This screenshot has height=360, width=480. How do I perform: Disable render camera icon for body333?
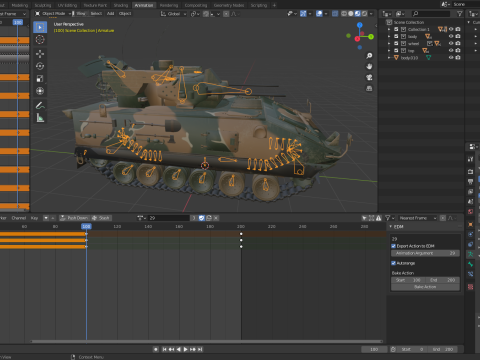[x=458, y=58]
